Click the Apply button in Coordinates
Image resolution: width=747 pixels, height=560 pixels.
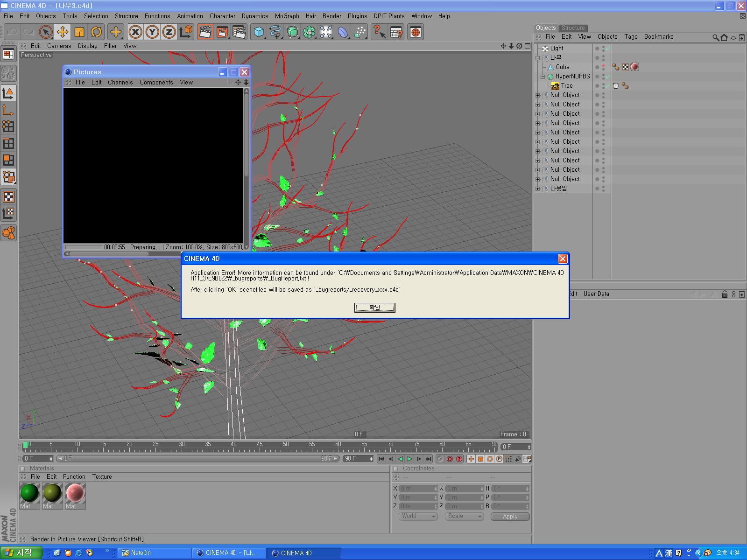point(510,516)
